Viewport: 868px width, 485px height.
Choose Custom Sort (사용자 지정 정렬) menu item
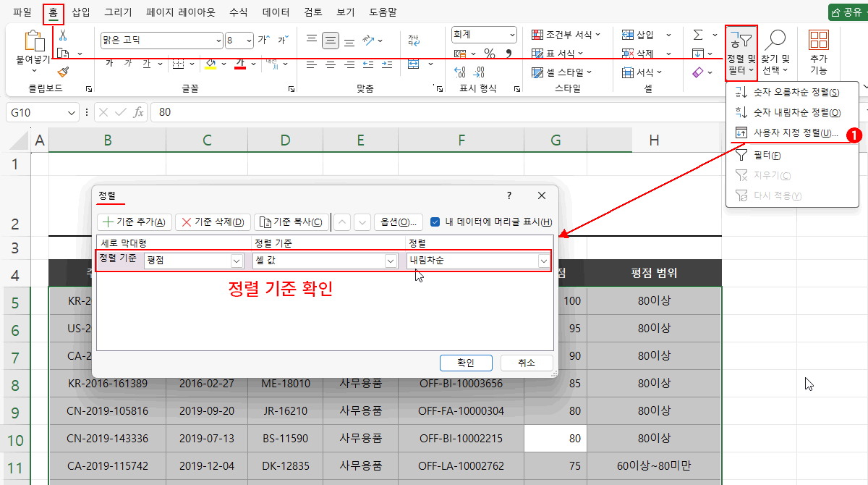(792, 133)
